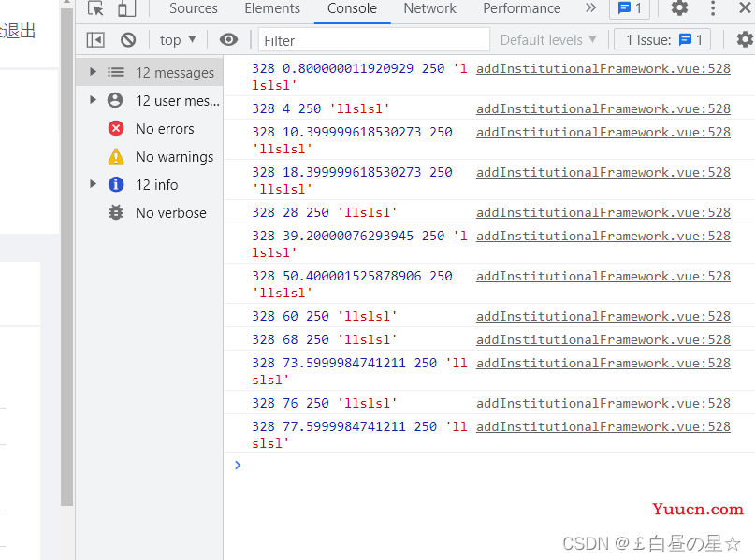Open source link for the '328 60 250' log
The image size is (755, 560).
click(x=603, y=317)
